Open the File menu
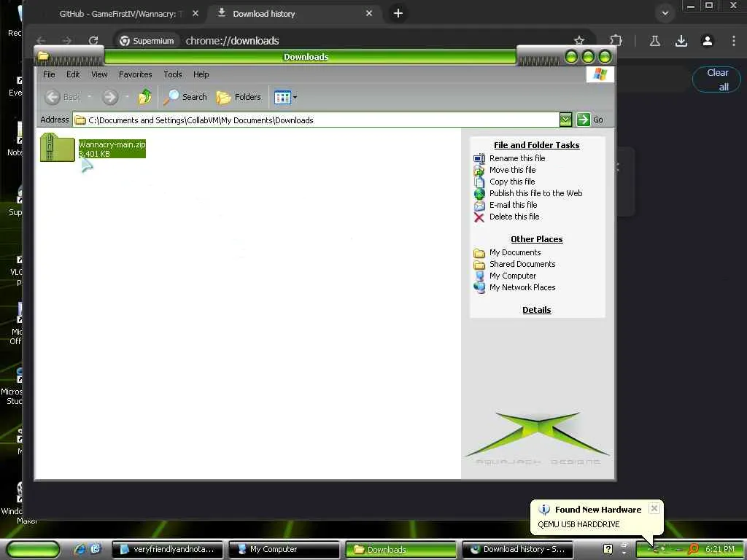Image resolution: width=747 pixels, height=560 pixels. click(x=49, y=74)
